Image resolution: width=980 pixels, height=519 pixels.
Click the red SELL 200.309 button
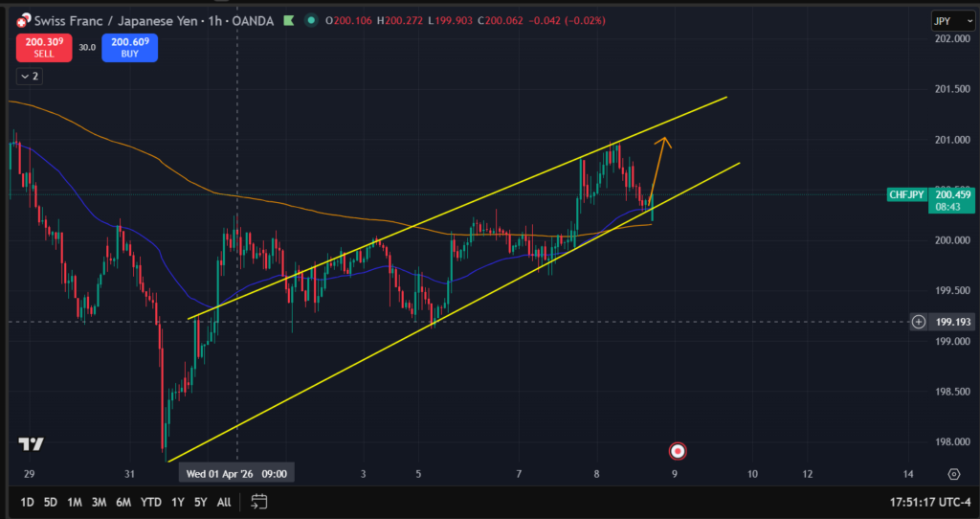click(x=44, y=48)
